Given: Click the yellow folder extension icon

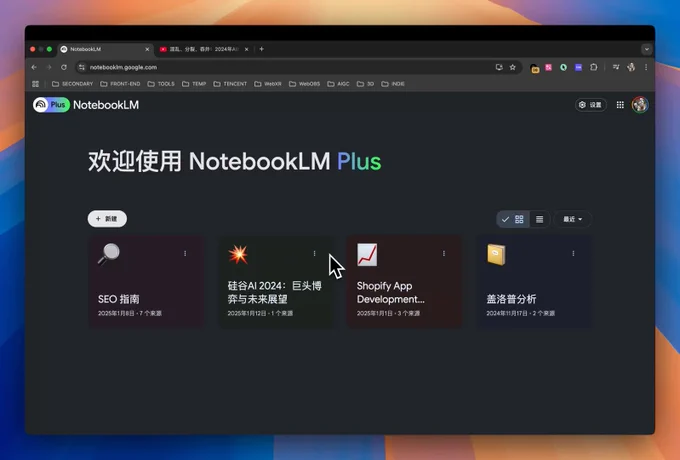Looking at the screenshot, I should 535,68.
